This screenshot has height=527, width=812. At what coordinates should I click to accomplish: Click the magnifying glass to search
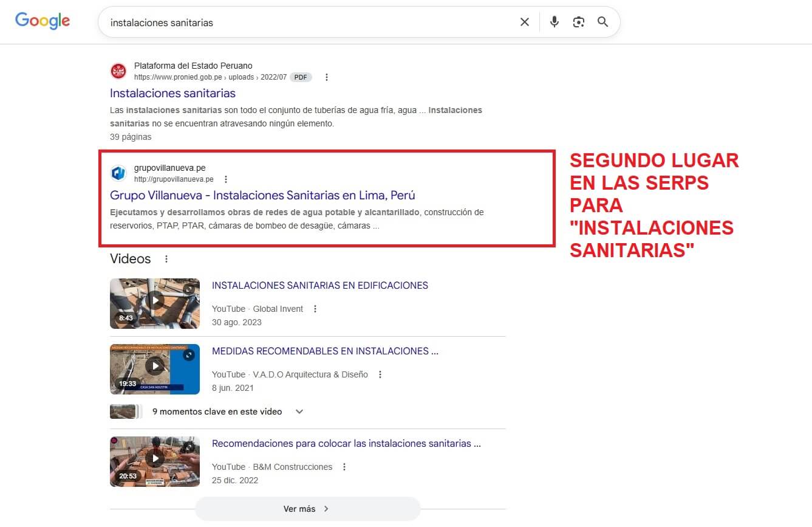[602, 21]
